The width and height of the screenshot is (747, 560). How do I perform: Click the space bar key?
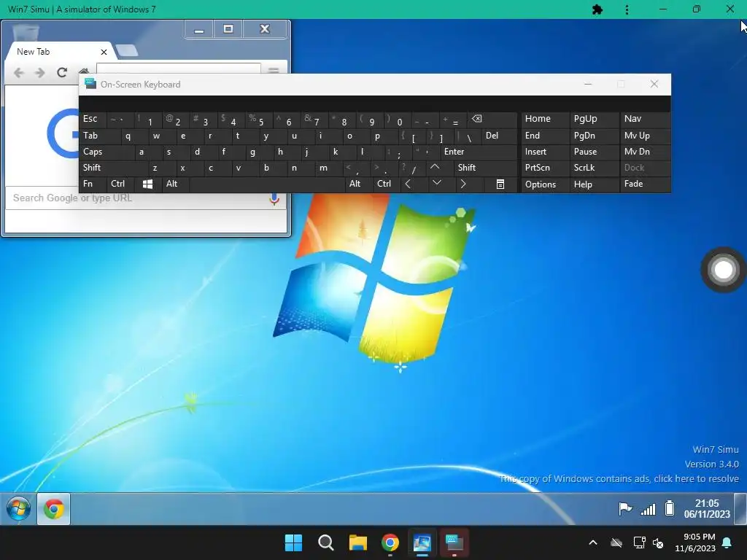(x=267, y=184)
